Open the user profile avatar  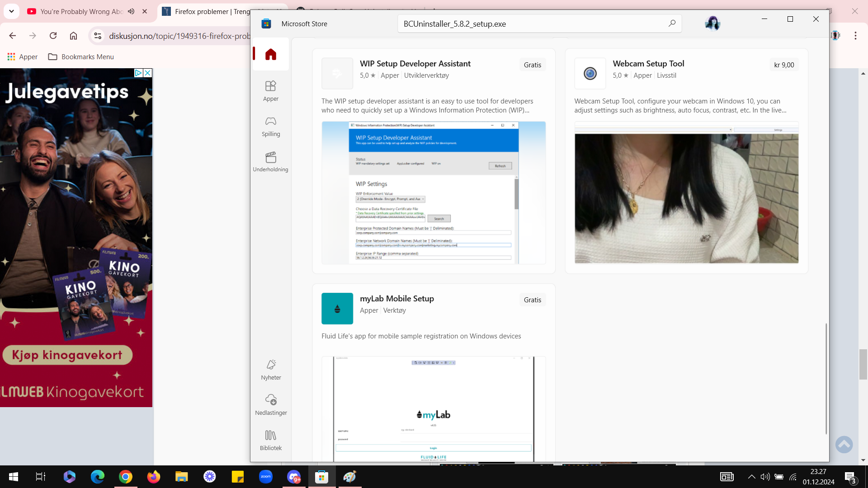click(712, 23)
